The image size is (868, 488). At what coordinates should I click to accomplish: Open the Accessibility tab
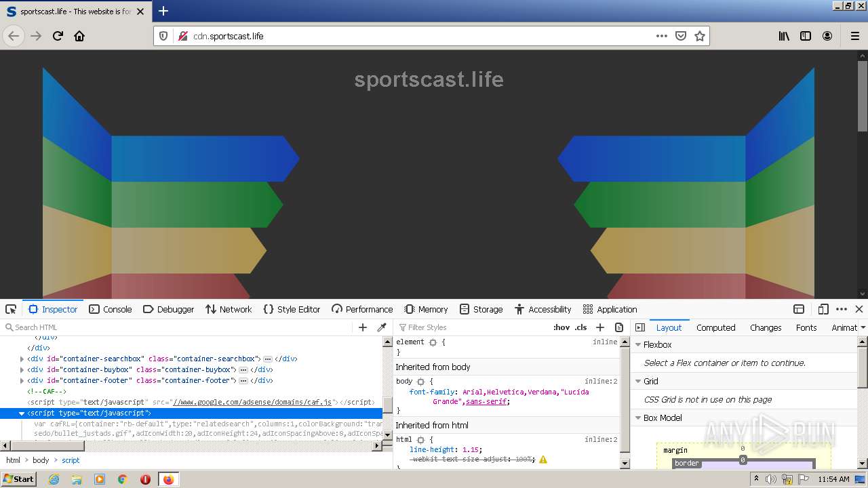pyautogui.click(x=542, y=309)
